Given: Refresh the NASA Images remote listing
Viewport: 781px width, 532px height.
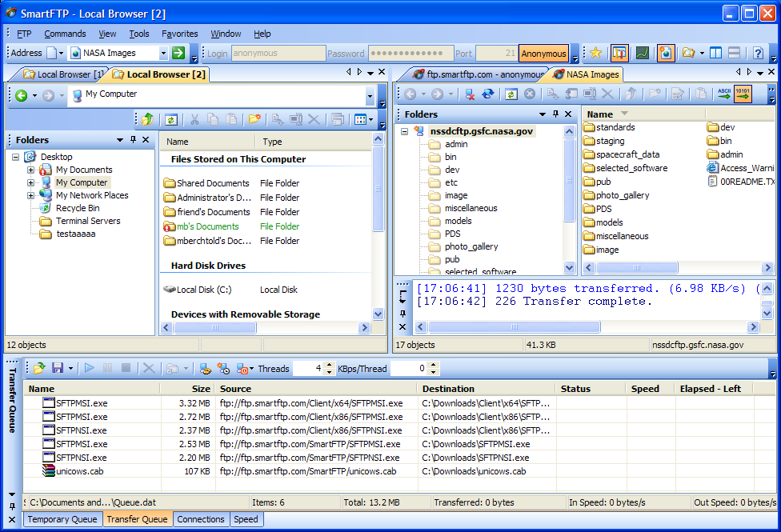Looking at the screenshot, I should click(x=511, y=94).
